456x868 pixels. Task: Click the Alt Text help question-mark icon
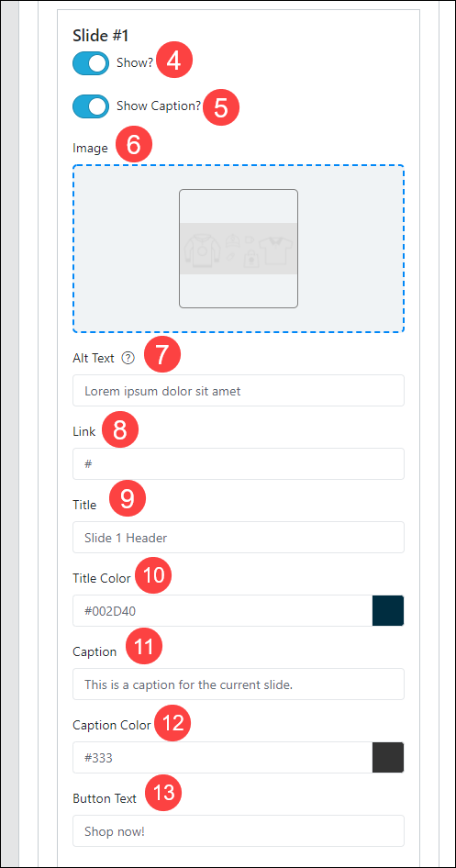128,358
